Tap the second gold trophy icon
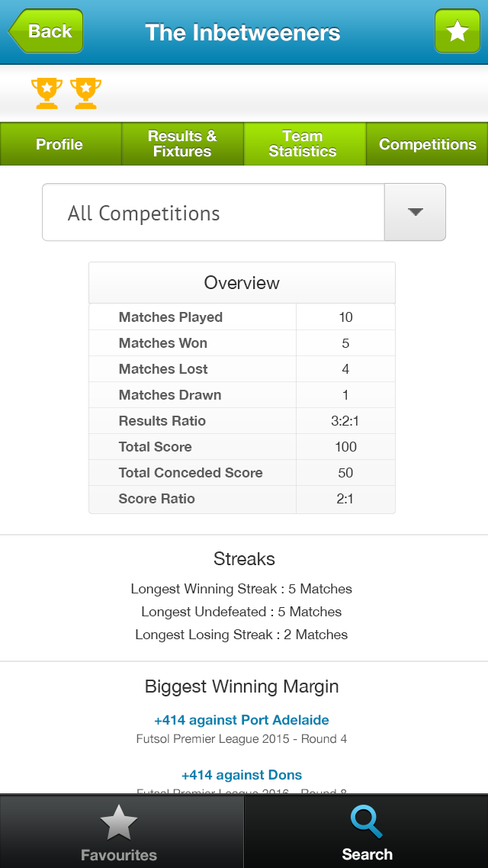This screenshot has height=868, width=488. (x=85, y=93)
